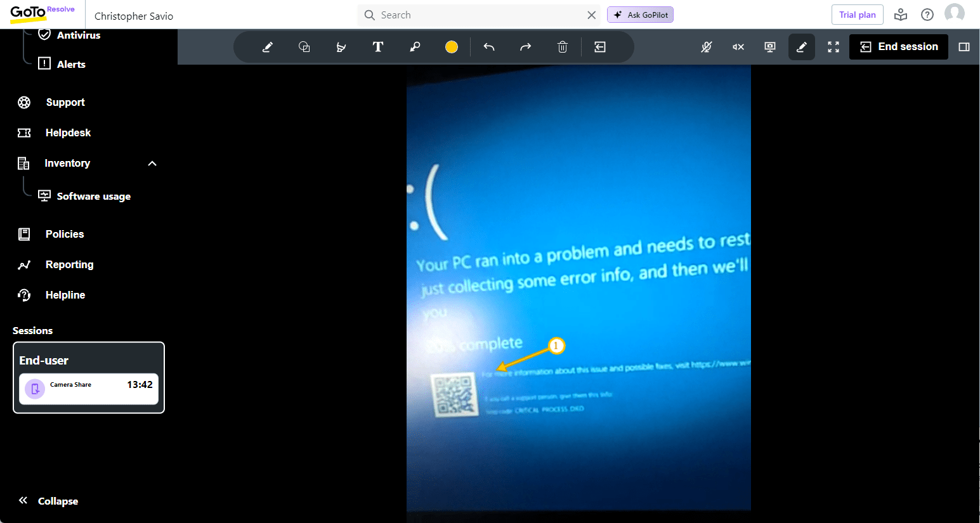Open the user profile avatar
The height and width of the screenshot is (523, 980).
pyautogui.click(x=955, y=13)
